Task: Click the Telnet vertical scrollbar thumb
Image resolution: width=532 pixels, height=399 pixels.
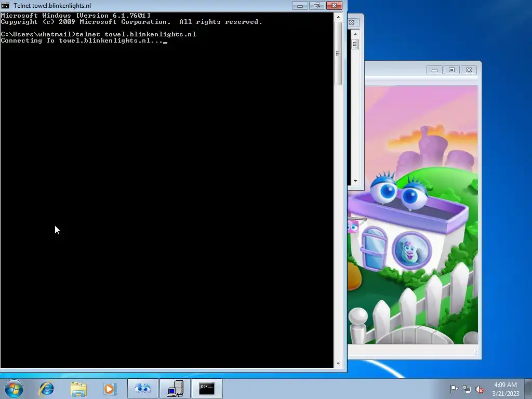Action: tap(338, 54)
